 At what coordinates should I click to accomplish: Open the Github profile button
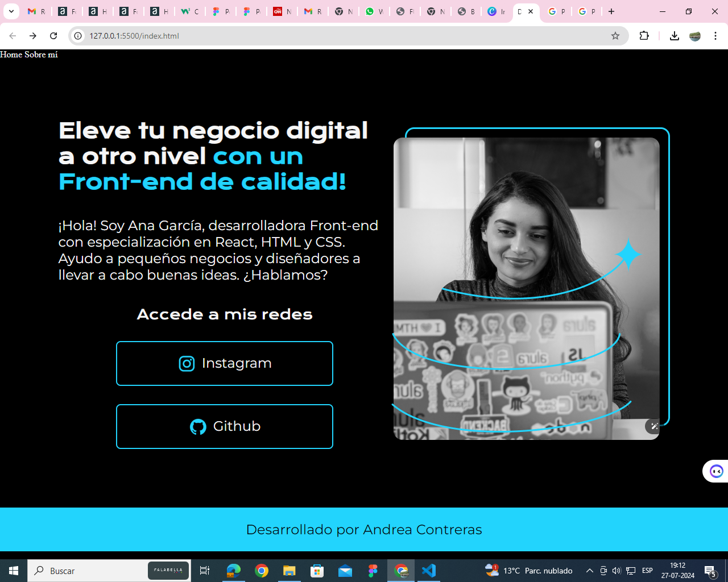point(225,426)
